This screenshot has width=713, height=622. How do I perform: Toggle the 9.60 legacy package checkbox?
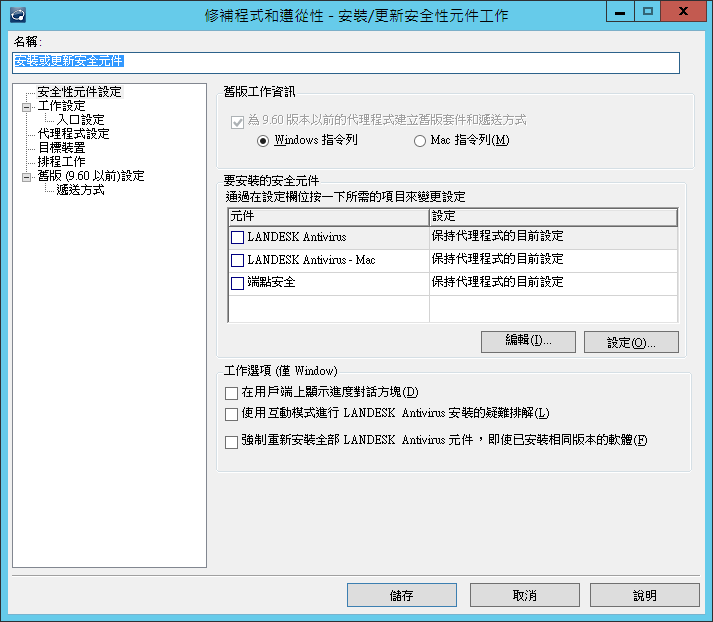click(x=237, y=122)
